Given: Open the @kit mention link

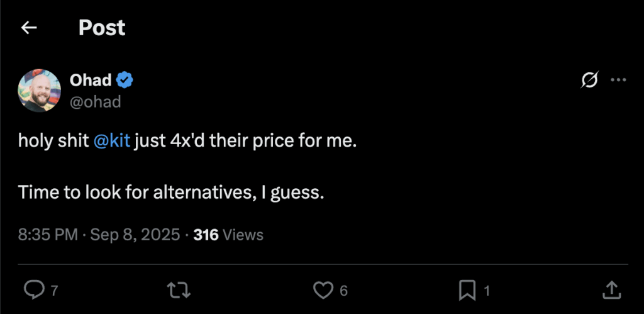Looking at the screenshot, I should click(111, 140).
